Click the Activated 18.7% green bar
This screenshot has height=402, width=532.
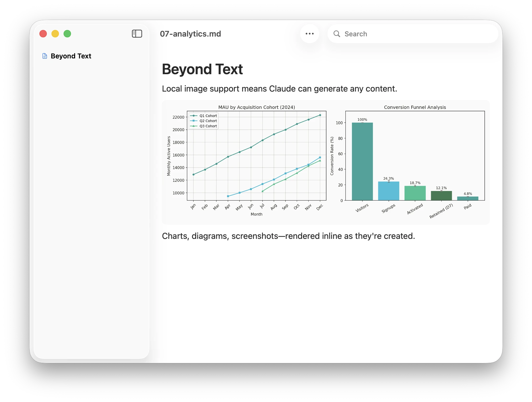tap(415, 193)
